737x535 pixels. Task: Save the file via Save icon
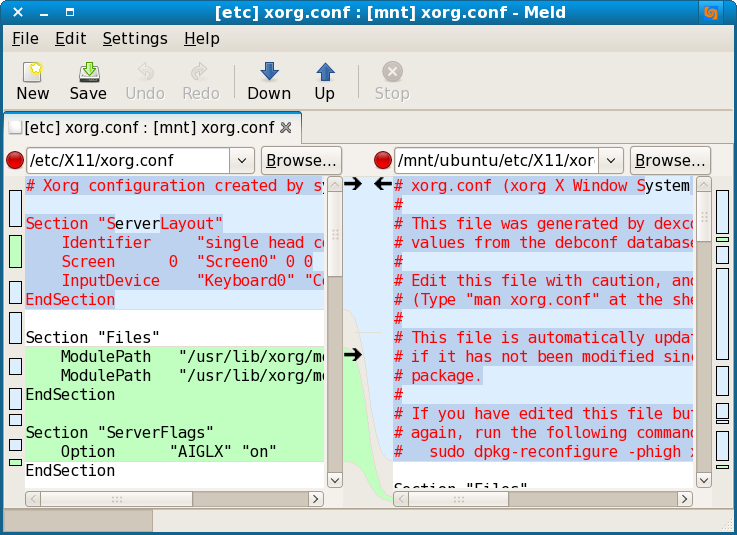88,72
